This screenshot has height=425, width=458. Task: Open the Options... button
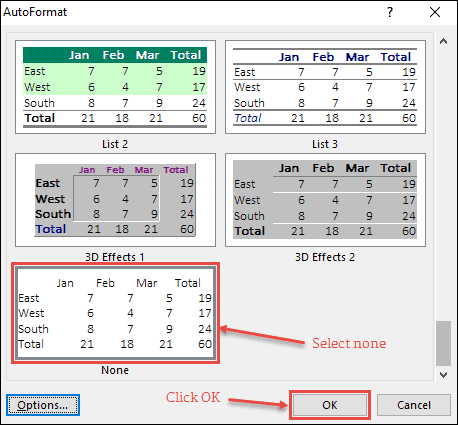[43, 405]
